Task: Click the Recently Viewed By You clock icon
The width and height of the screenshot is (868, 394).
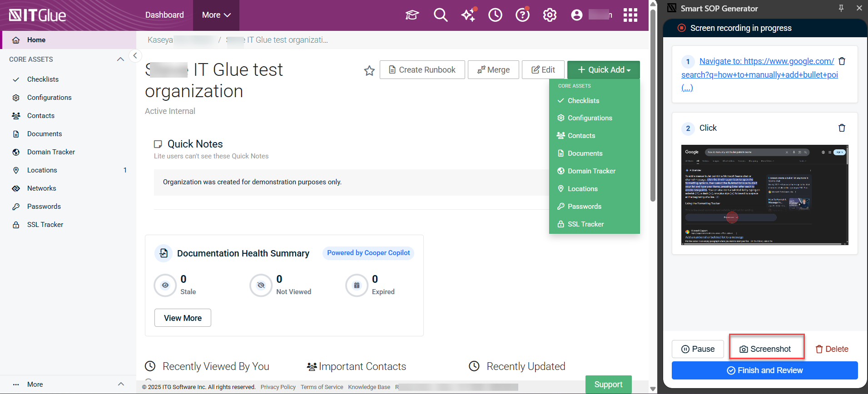Action: [150, 366]
